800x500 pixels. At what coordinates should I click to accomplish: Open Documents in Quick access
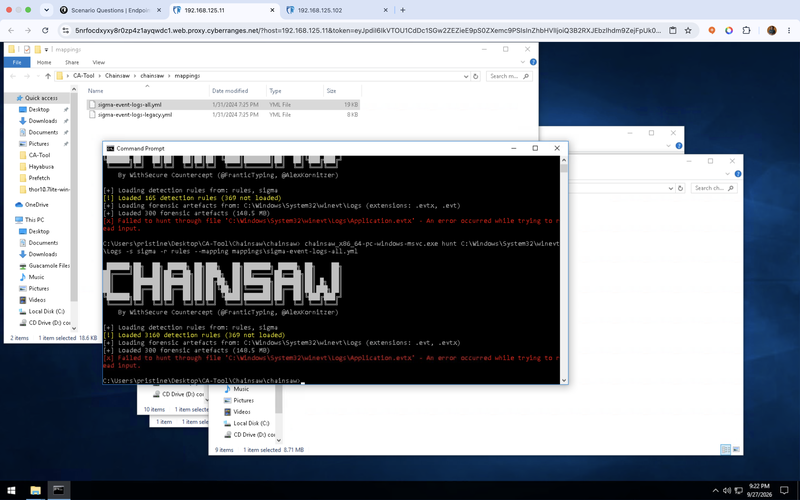(x=43, y=132)
